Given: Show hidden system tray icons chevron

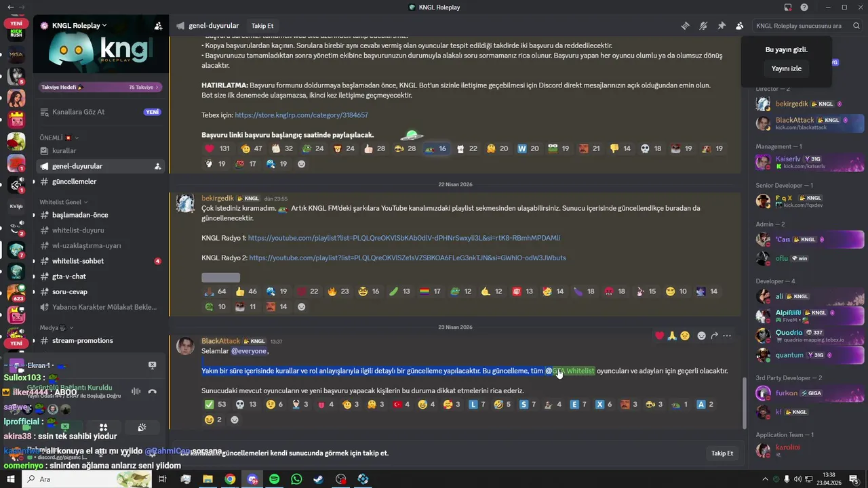Looking at the screenshot, I should pyautogui.click(x=765, y=479).
